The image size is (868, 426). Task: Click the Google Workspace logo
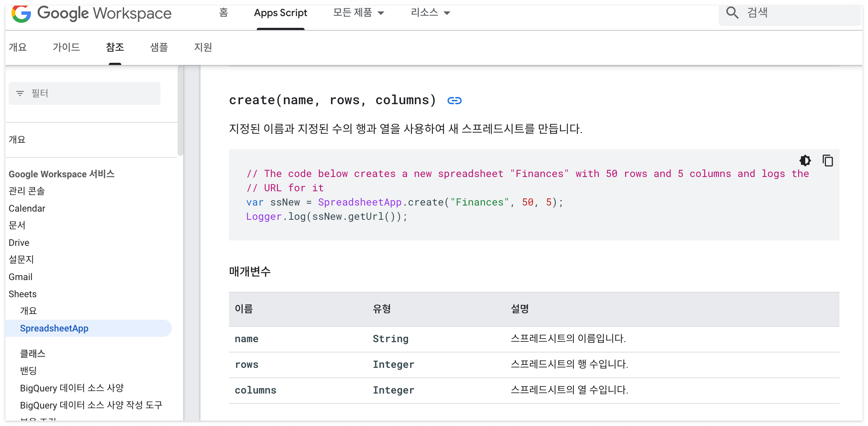click(x=91, y=14)
